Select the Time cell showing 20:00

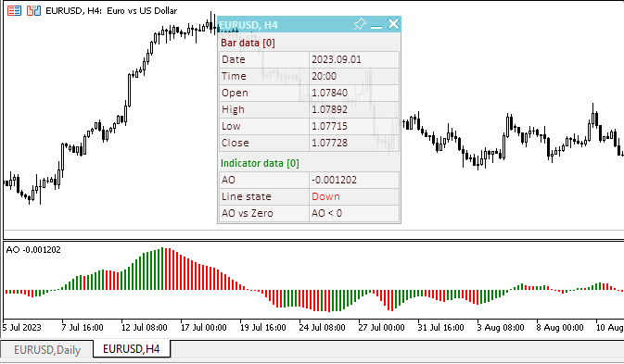point(354,76)
